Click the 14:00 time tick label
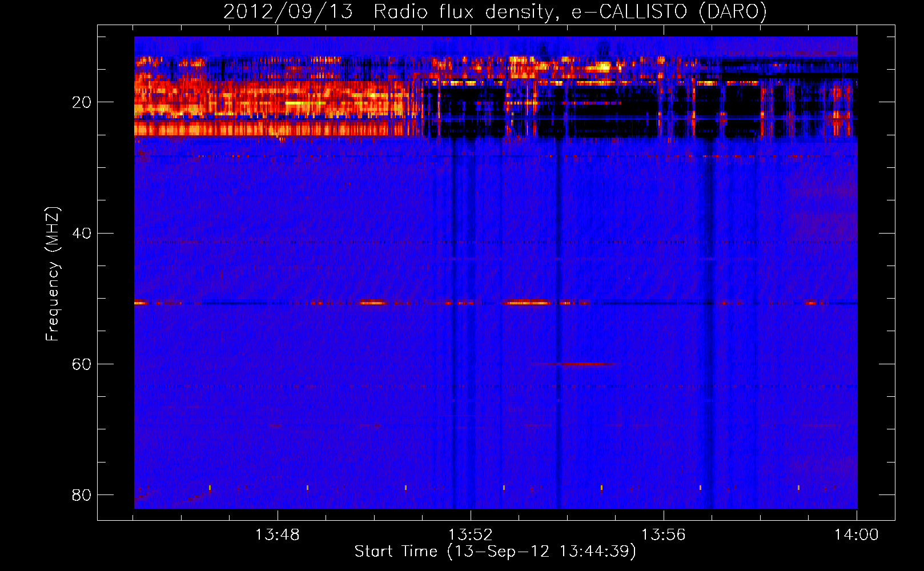924x571 pixels. (x=857, y=535)
